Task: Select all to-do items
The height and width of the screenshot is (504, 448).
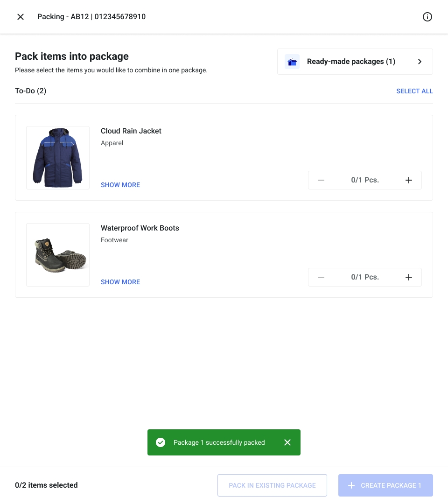Action: tap(414, 91)
